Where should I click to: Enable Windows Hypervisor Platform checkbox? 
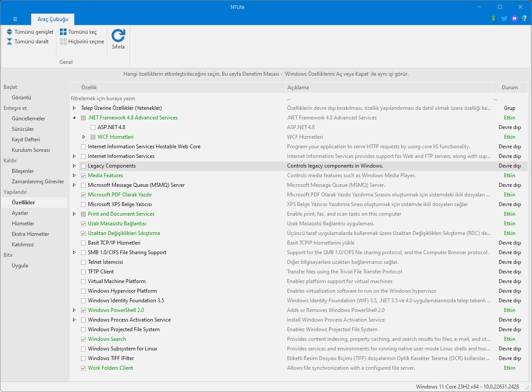pyautogui.click(x=84, y=291)
